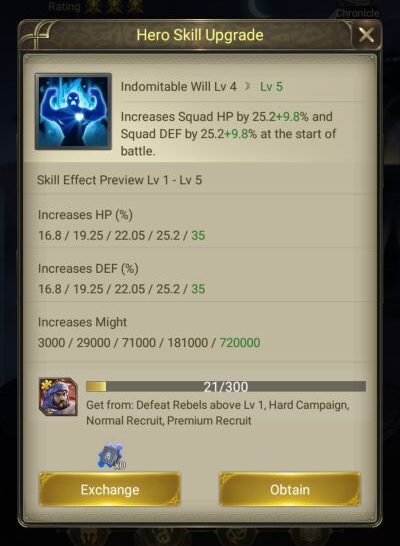Image resolution: width=400 pixels, height=546 pixels.
Task: Click the Increases HP (%) row
Action: click(200, 225)
